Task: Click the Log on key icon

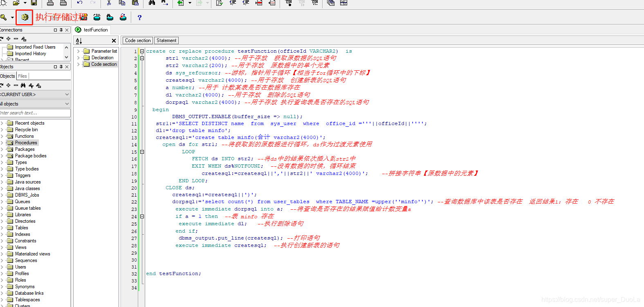Action: pyautogui.click(x=3, y=17)
